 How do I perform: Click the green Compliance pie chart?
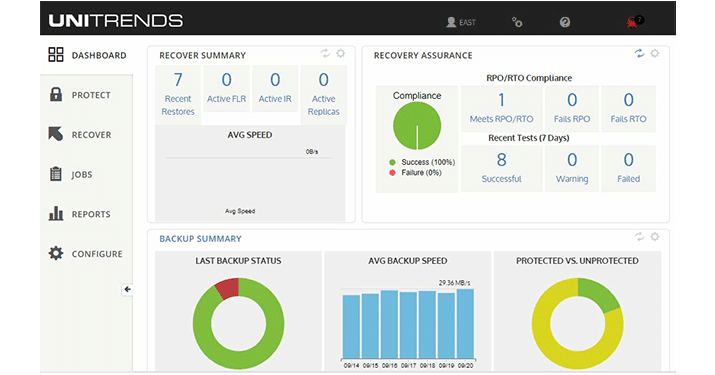[417, 126]
